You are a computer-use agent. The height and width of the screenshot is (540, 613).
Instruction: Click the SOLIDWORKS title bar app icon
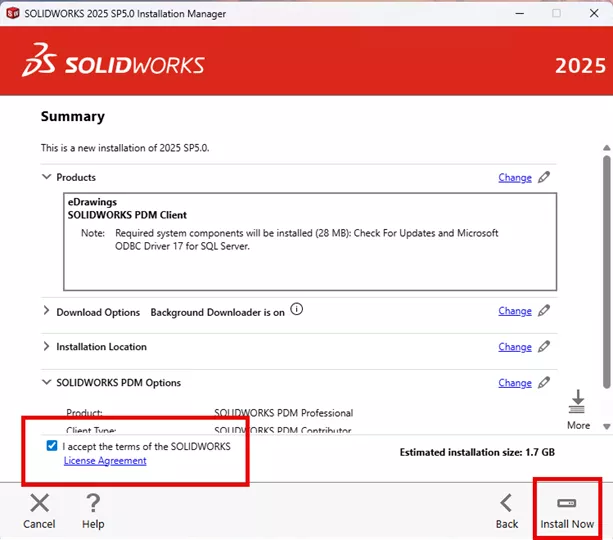point(13,13)
